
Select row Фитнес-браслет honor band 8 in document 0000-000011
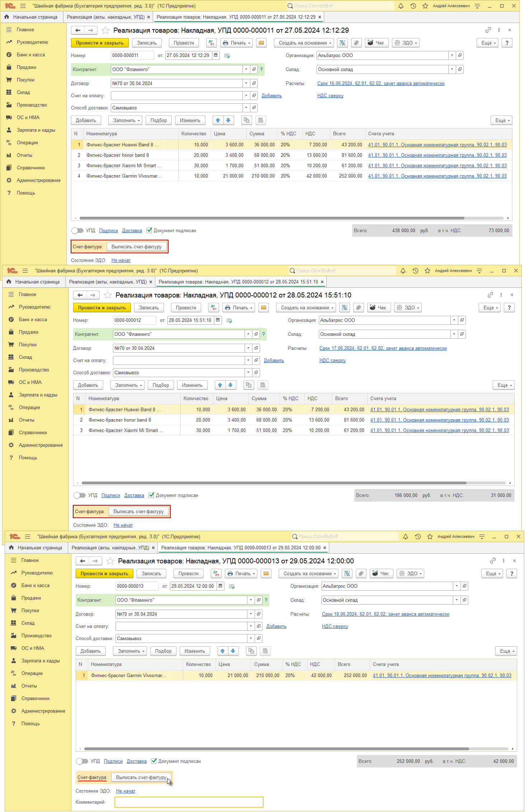292,155
